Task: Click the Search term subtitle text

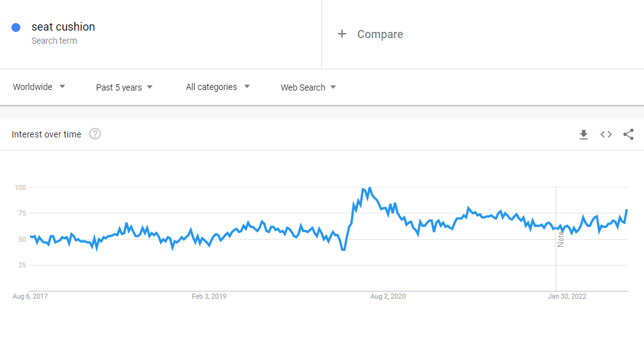Action: coord(54,41)
